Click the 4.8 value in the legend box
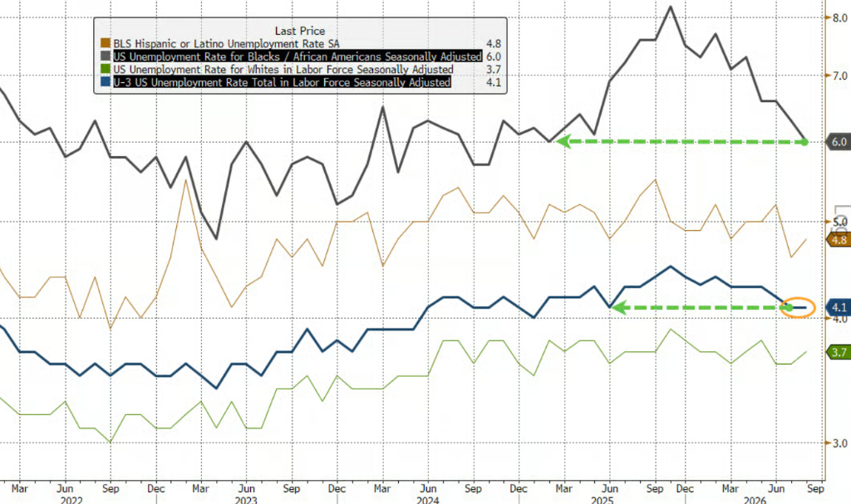This screenshot has height=504, width=851. click(x=494, y=43)
